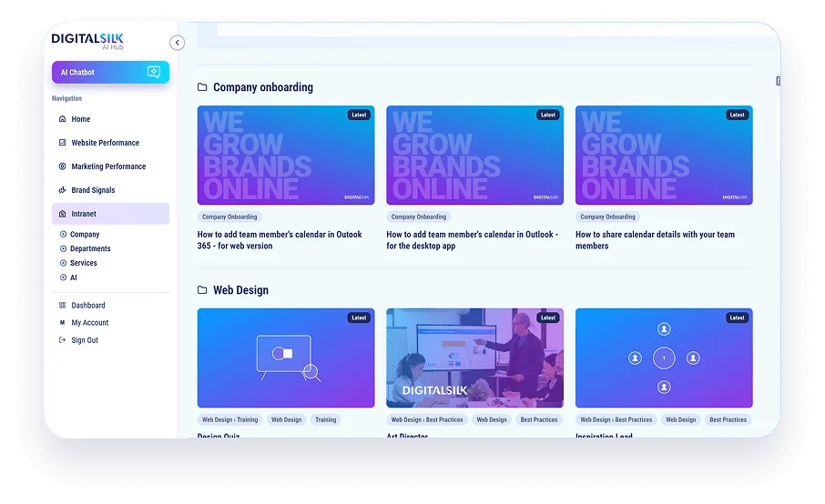Click the Brand Signals icon
Screen dimensions: 825x504
(x=62, y=190)
